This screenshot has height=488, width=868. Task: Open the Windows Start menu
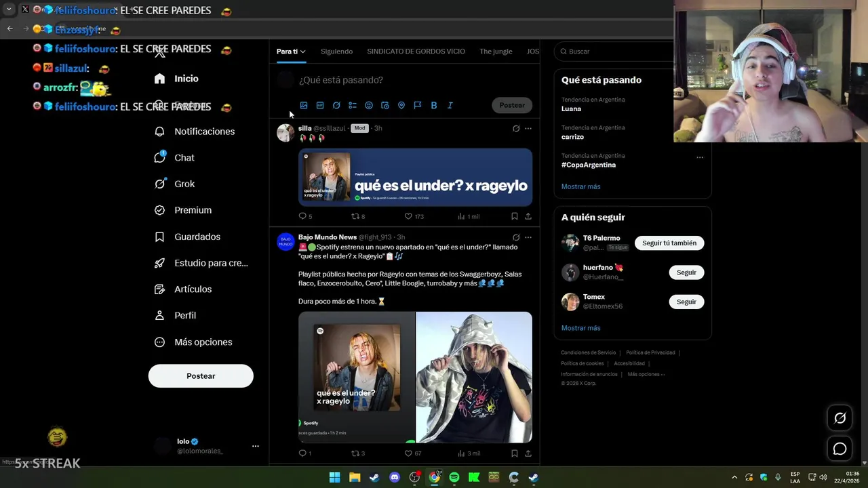[x=334, y=477]
